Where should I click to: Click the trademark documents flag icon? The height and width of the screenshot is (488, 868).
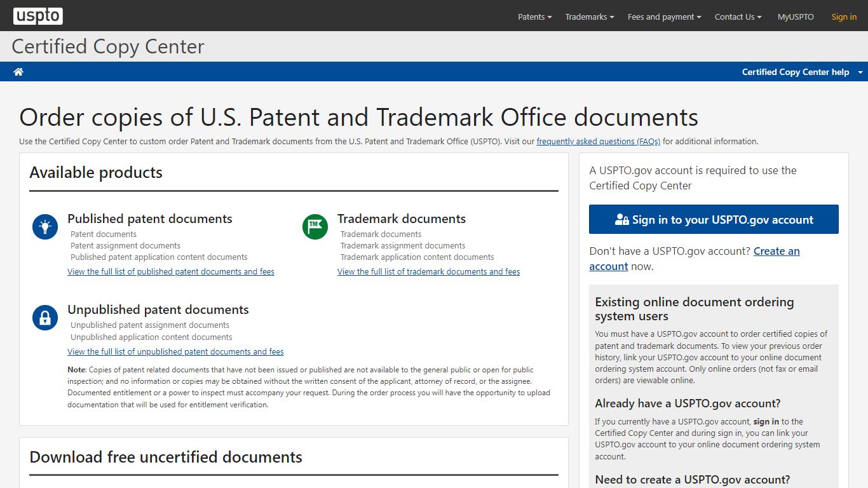point(315,226)
